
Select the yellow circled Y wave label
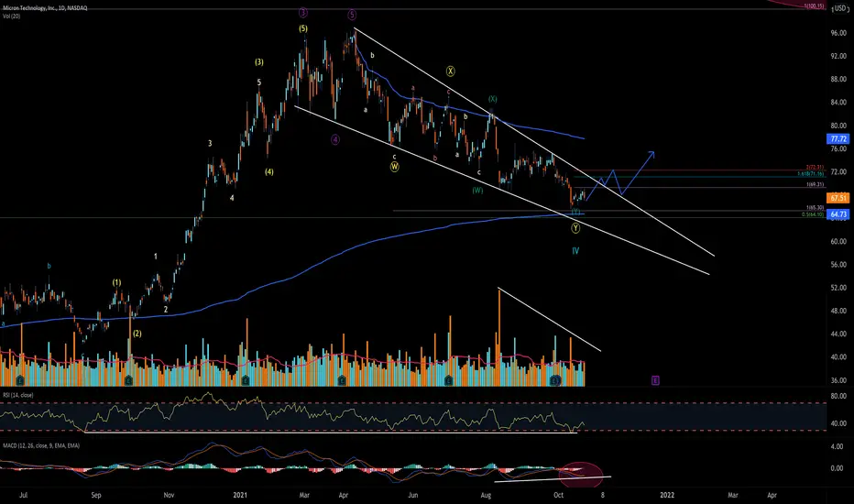point(575,228)
